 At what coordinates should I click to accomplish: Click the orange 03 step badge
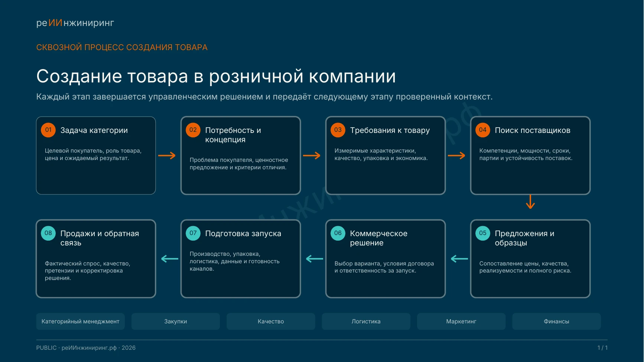pyautogui.click(x=338, y=130)
